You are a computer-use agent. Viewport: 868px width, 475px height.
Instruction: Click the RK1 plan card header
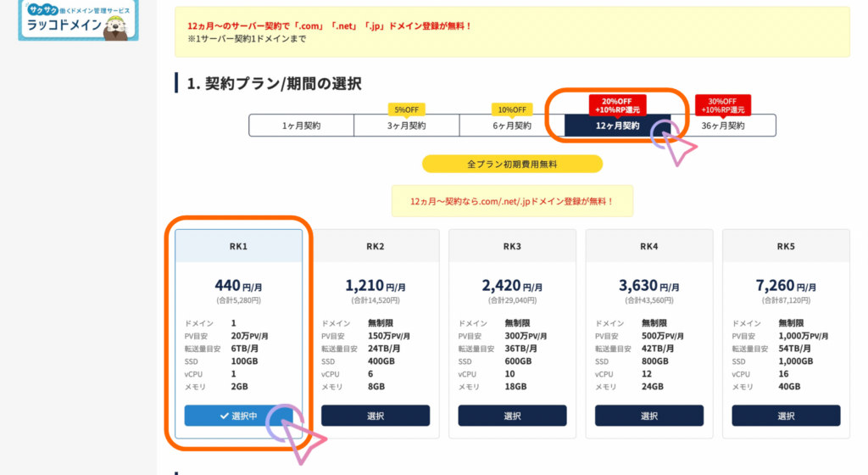point(238,246)
